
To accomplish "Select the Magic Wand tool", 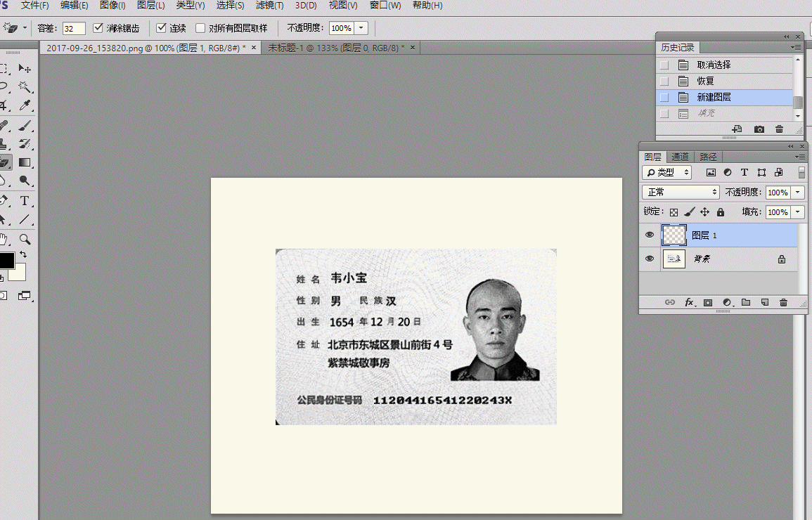I will (25, 87).
